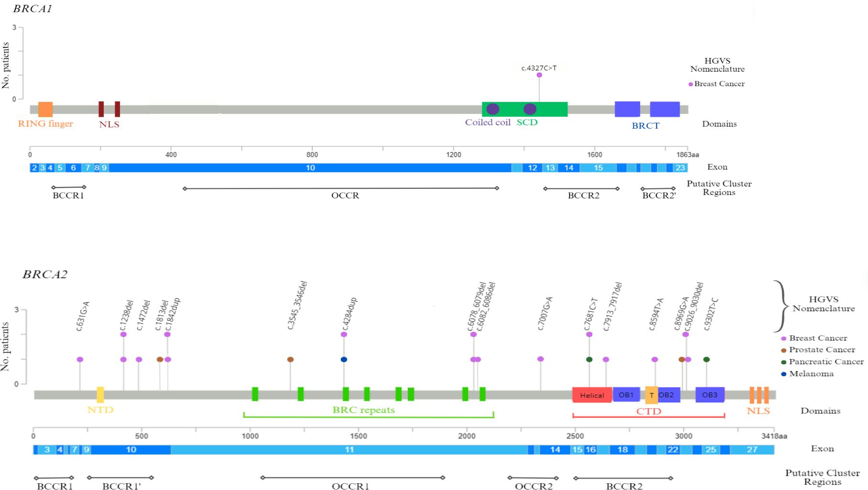Select exon 27 in the BRCA2 exon bar

coord(752,450)
